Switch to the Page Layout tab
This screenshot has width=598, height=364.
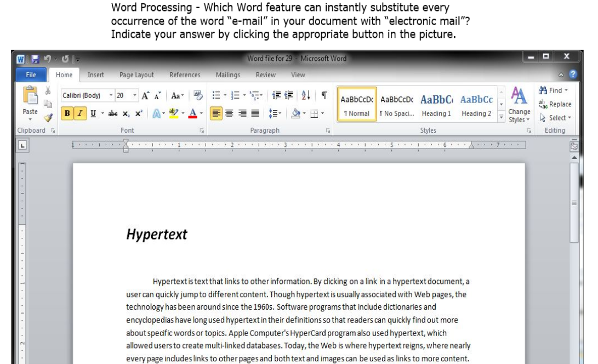pos(136,75)
